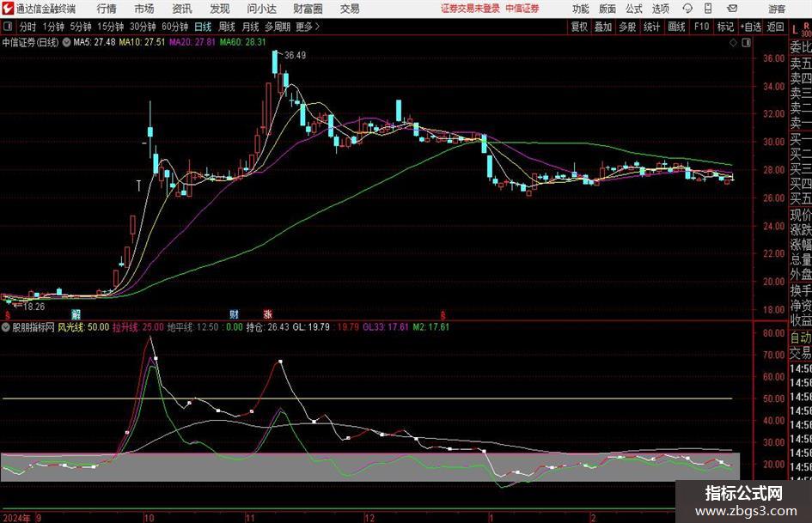This screenshot has width=812, height=523.
Task: Switch to the 60分钟 period tab
Action: point(174,27)
